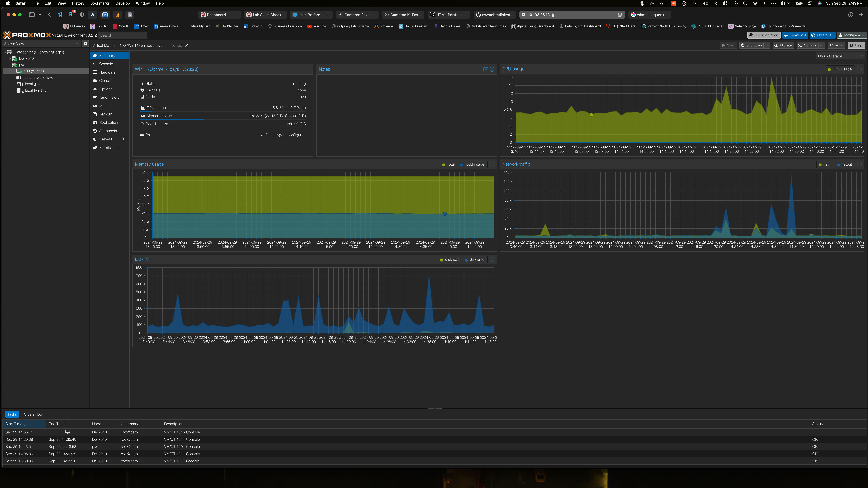Open Safari History menu
The height and width of the screenshot is (488, 868).
coord(78,3)
